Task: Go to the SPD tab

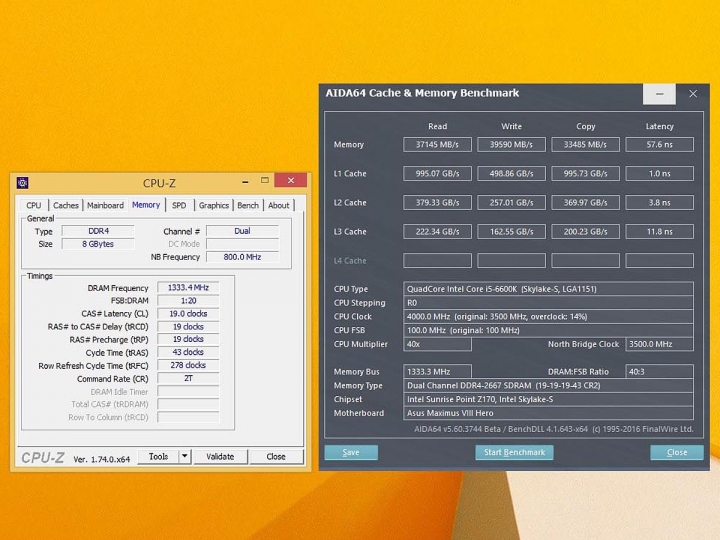Action: (x=178, y=205)
